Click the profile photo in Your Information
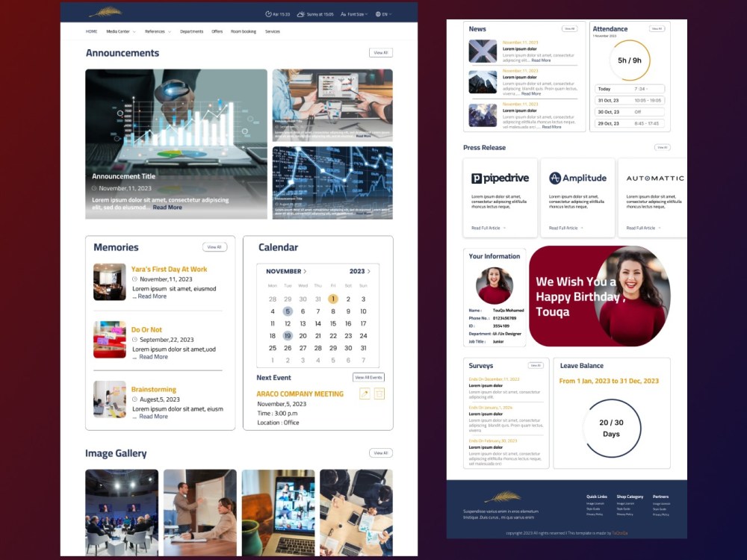This screenshot has height=560, width=747. click(495, 286)
